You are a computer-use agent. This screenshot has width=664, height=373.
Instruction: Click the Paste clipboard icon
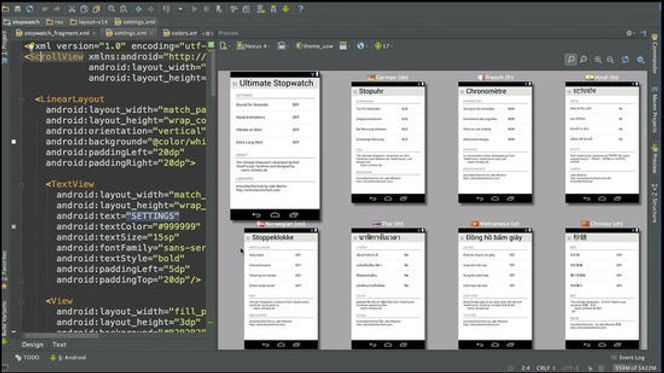97,8
